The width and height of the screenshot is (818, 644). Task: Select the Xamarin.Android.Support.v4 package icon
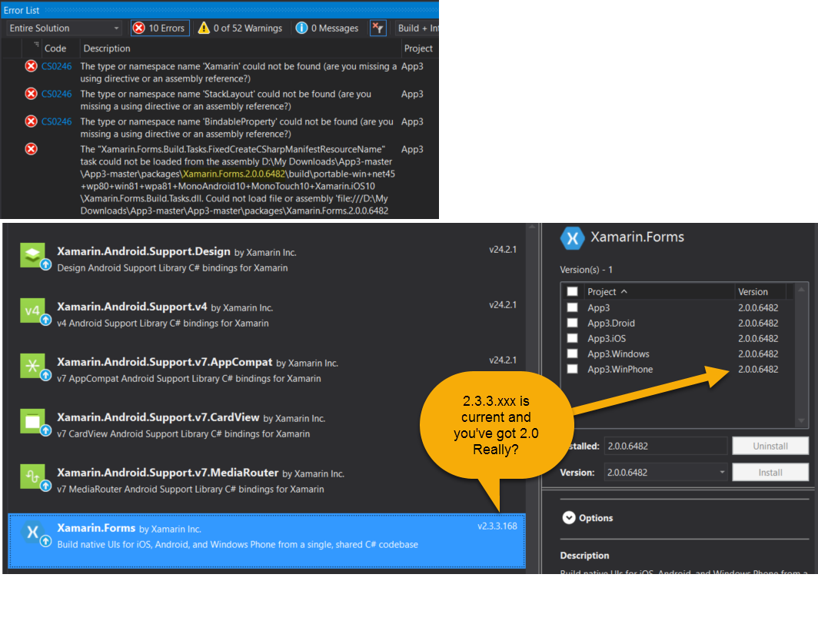click(x=33, y=310)
